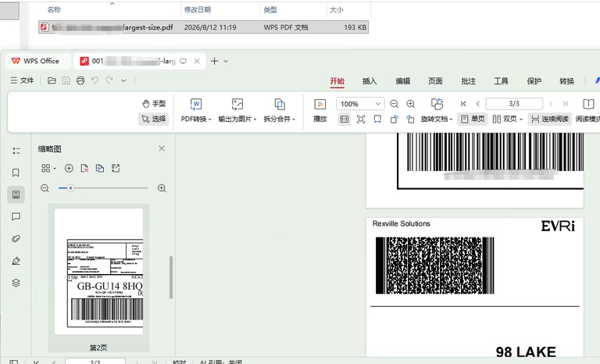Expand the 双页 options arrow

pyautogui.click(x=521, y=120)
